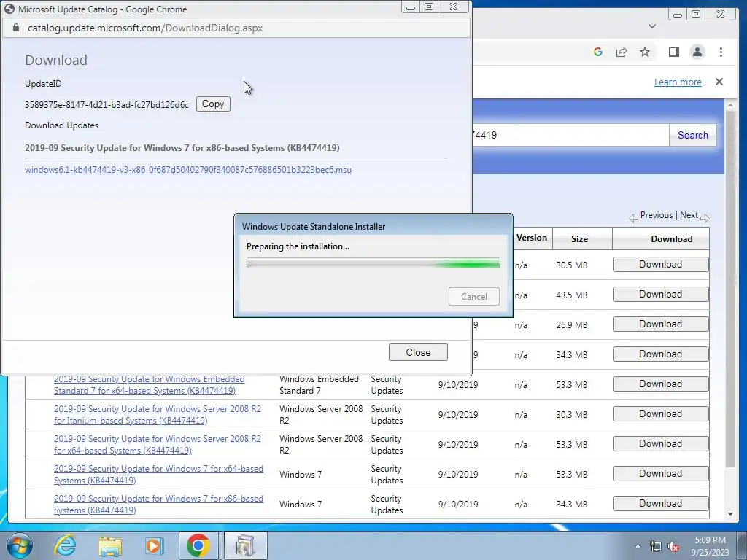The width and height of the screenshot is (747, 560).
Task: Click the catalog Search button
Action: (x=693, y=135)
